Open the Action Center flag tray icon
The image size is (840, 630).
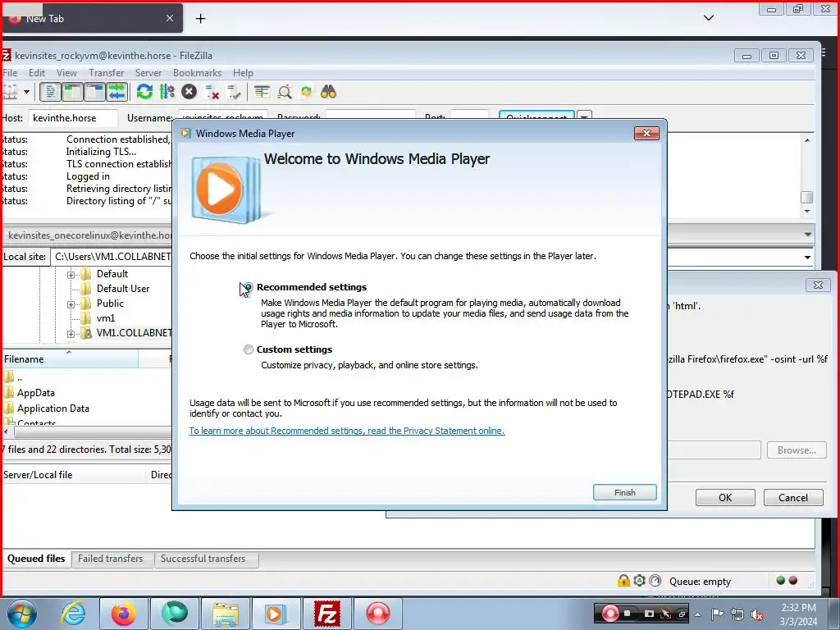(x=717, y=614)
